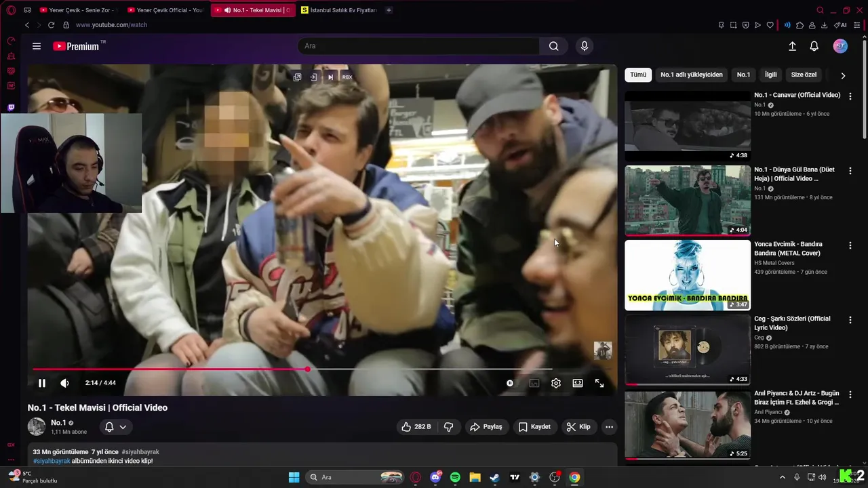868x488 pixels.
Task: Open options for 'Dünya Gül Bana' video
Action: click(x=850, y=171)
